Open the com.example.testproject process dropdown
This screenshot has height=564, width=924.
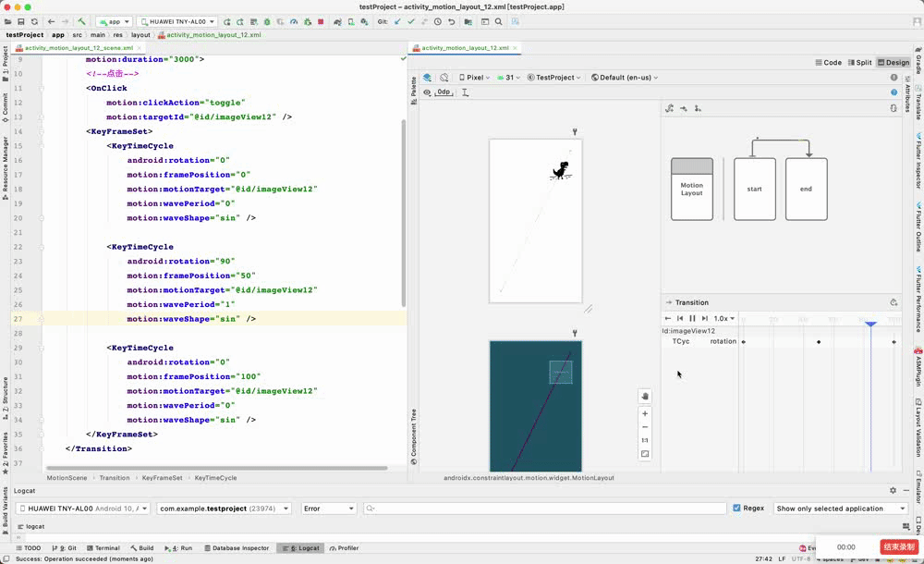[224, 509]
